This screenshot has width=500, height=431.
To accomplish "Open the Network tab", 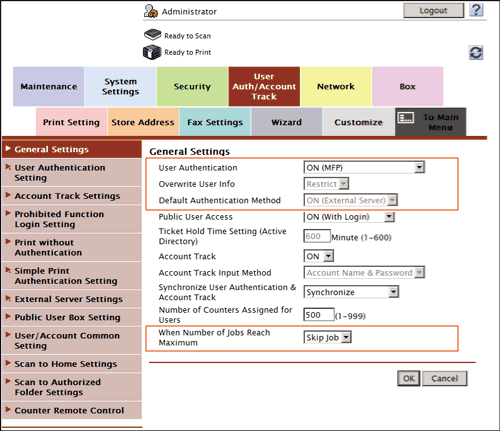I will (336, 86).
